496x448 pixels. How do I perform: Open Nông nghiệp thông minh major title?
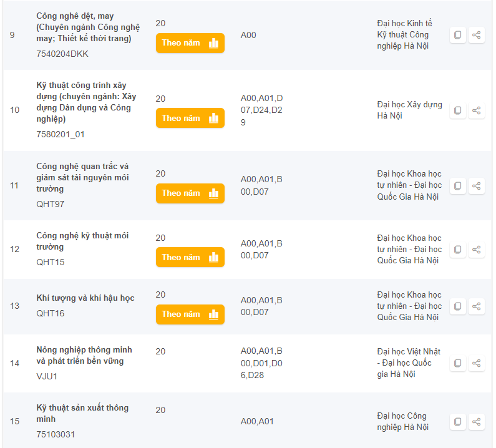(x=84, y=355)
